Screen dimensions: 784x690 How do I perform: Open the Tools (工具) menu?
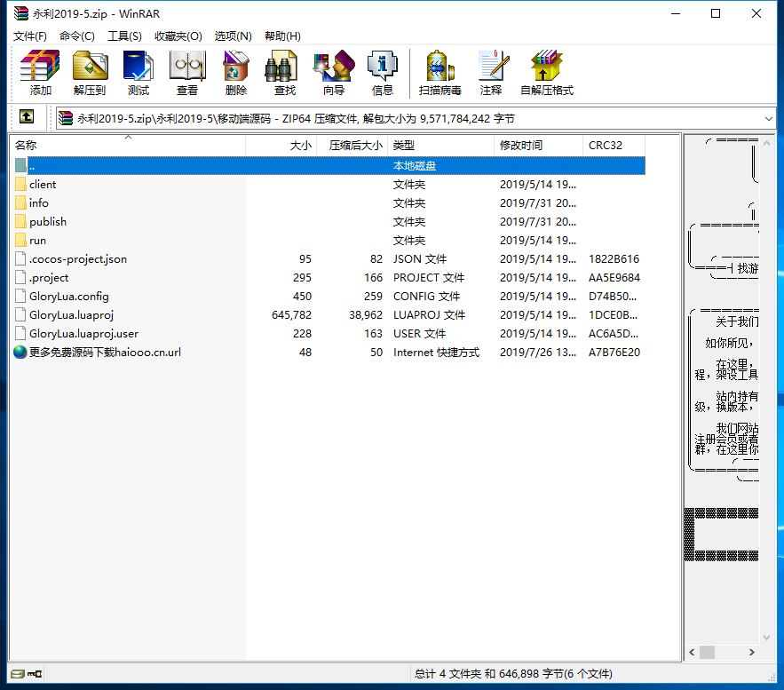pyautogui.click(x=124, y=36)
